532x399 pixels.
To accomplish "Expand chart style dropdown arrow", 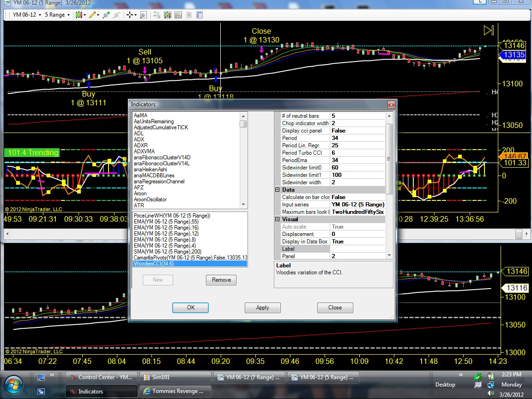I will pyautogui.click(x=85, y=15).
